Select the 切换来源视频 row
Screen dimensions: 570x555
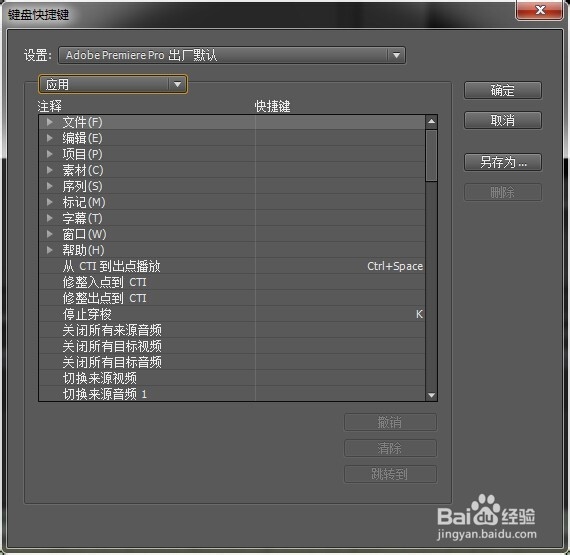232,378
